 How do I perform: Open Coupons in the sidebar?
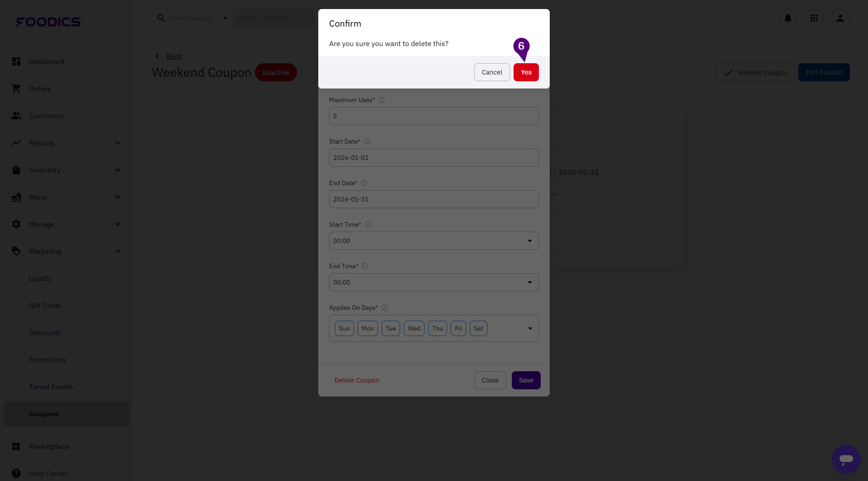44,414
